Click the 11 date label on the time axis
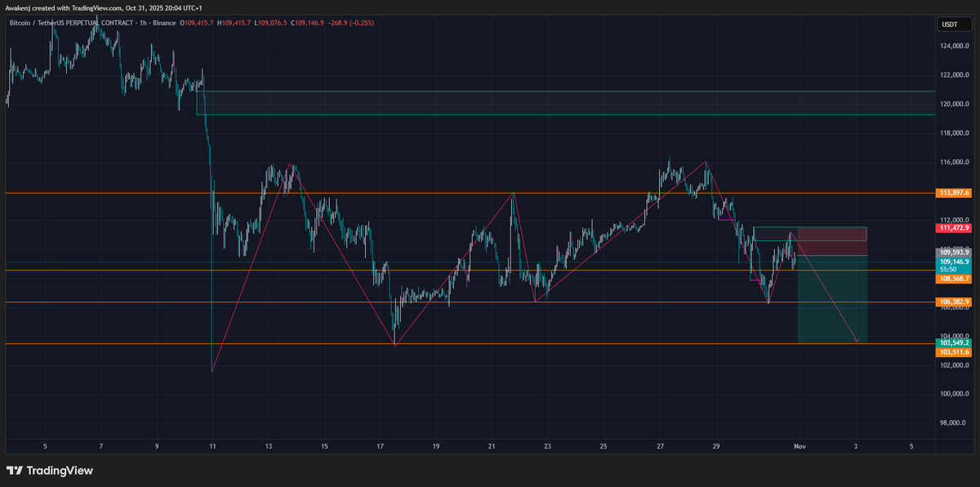The height and width of the screenshot is (487, 980). click(212, 447)
